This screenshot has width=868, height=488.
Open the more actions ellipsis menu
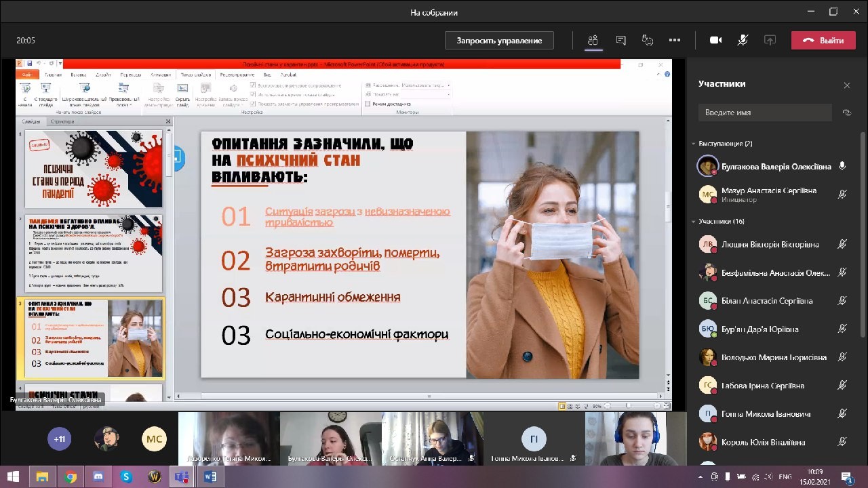pyautogui.click(x=674, y=41)
